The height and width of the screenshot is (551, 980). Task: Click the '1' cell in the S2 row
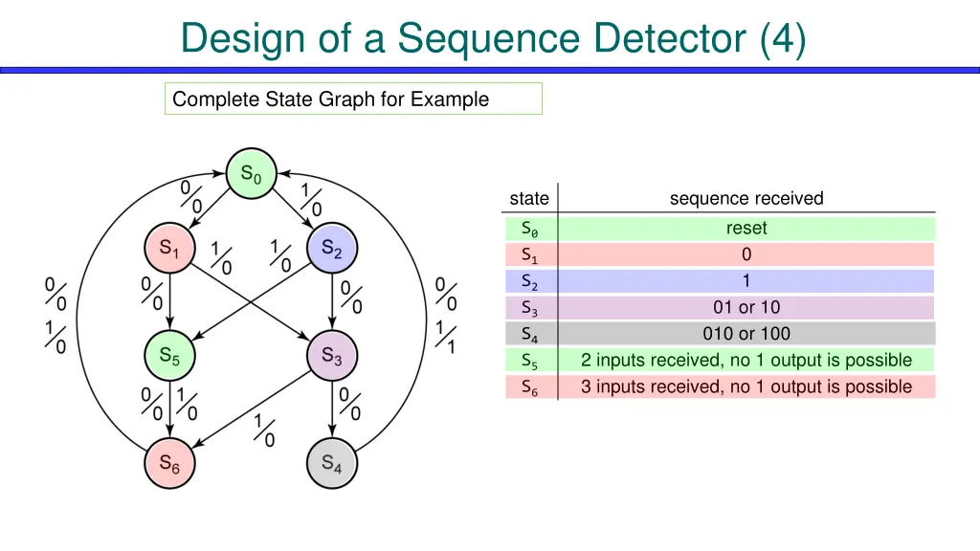(746, 281)
